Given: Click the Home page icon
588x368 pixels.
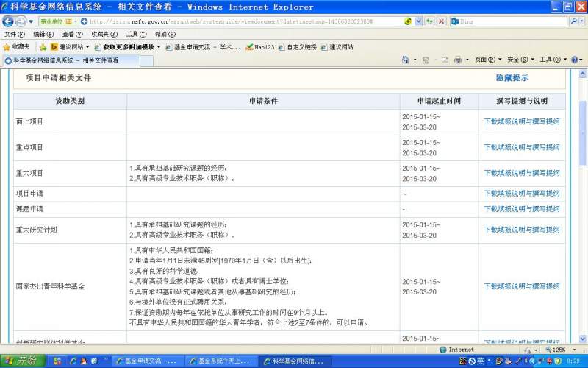Looking at the screenshot, I should tap(406, 60).
